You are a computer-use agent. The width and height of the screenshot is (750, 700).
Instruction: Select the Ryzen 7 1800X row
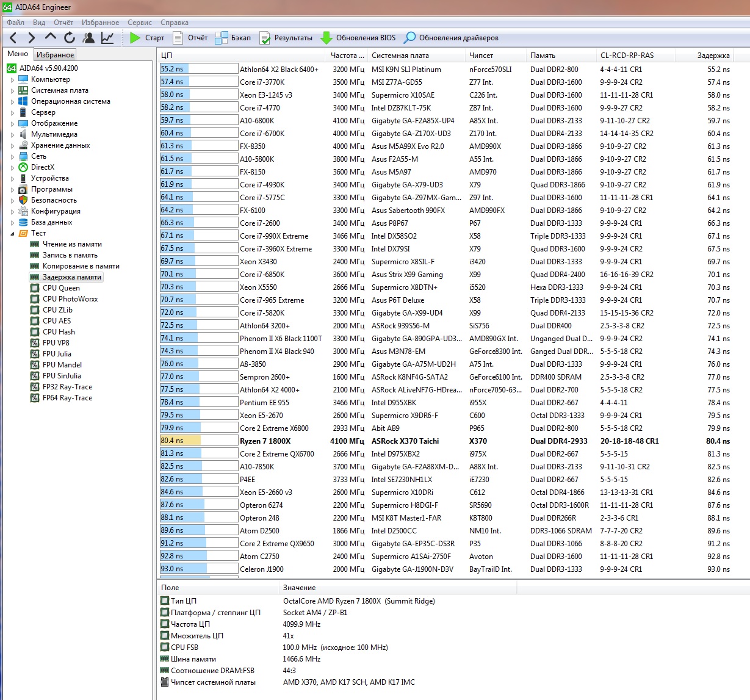[x=445, y=441]
